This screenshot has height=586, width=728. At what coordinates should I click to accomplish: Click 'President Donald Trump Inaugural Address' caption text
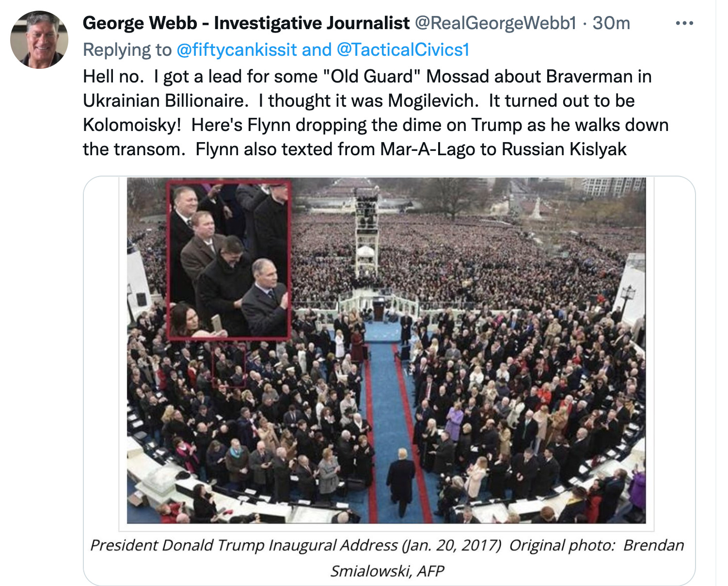[244, 545]
